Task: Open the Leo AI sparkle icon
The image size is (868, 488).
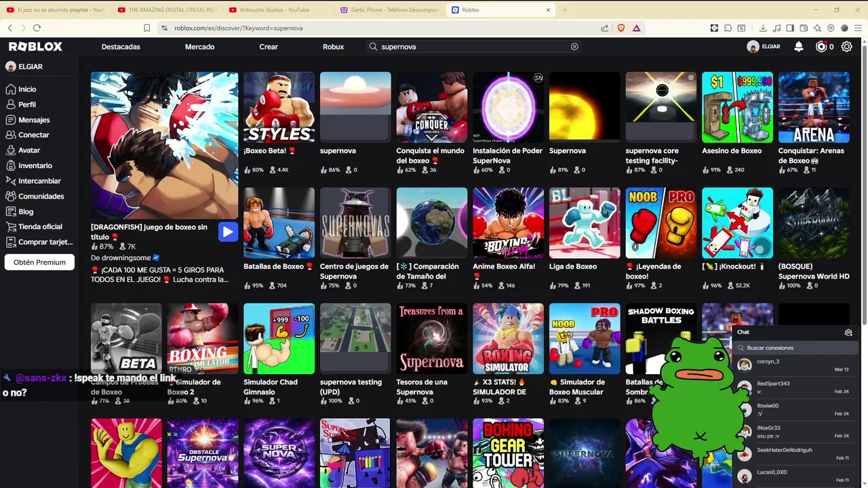Action: coord(817,28)
